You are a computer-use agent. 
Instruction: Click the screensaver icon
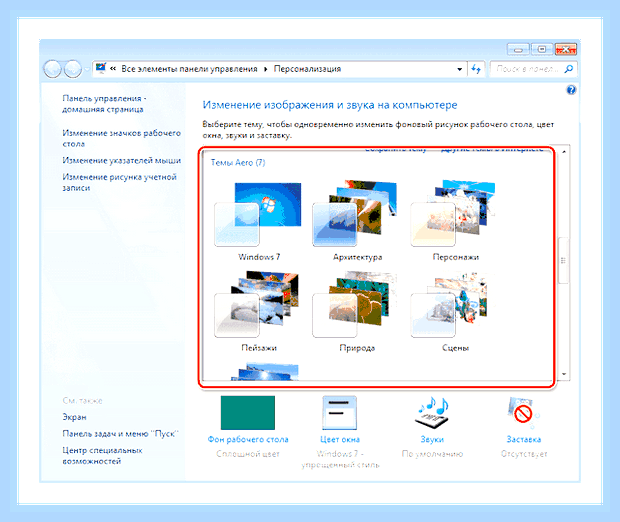point(524,412)
